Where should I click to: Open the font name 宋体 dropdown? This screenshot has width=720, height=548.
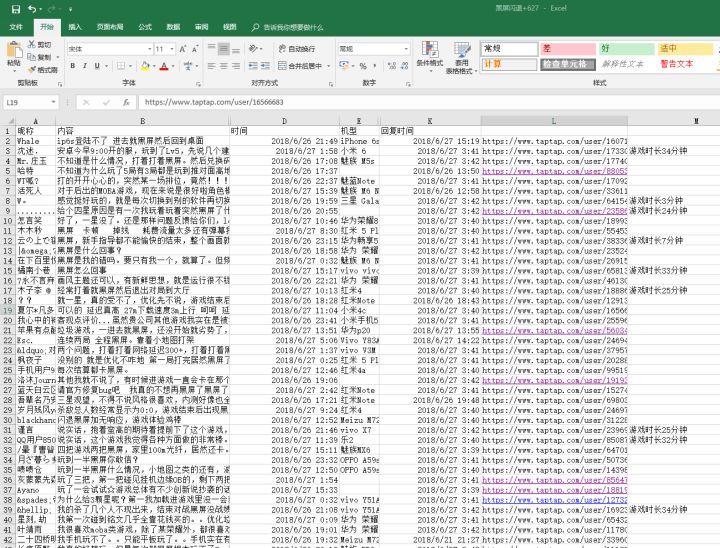[150, 49]
